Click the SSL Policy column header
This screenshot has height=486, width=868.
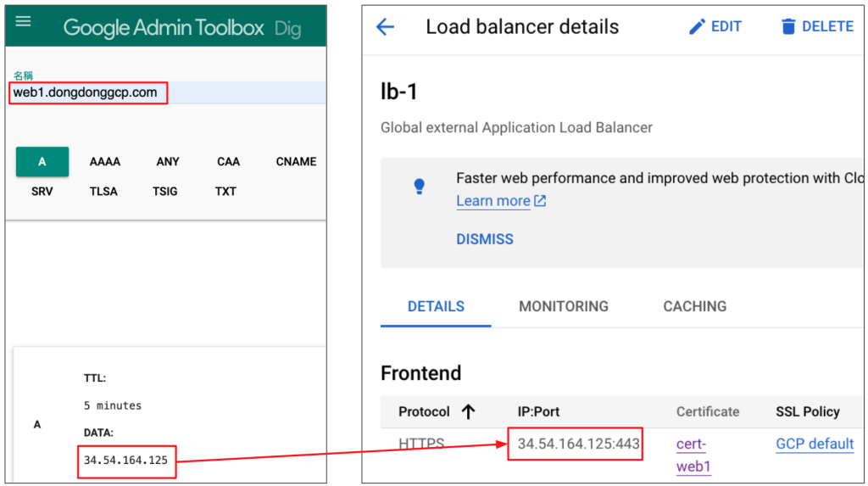[808, 411]
